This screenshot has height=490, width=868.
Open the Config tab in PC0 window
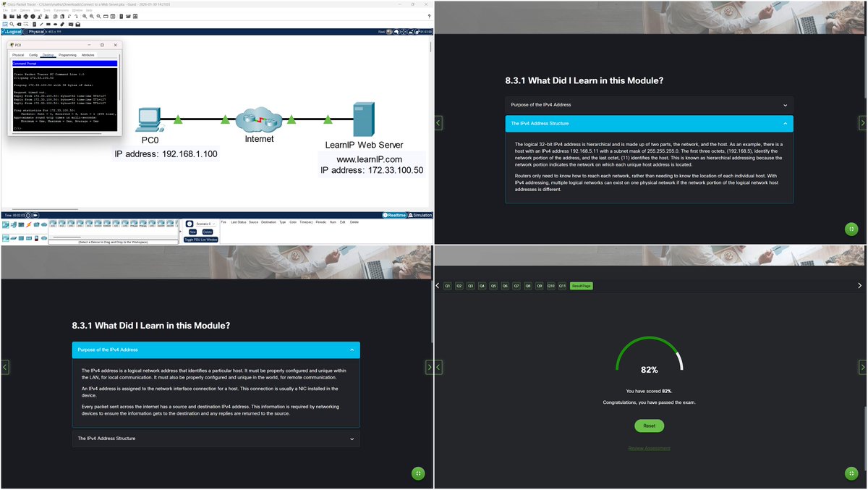click(33, 55)
